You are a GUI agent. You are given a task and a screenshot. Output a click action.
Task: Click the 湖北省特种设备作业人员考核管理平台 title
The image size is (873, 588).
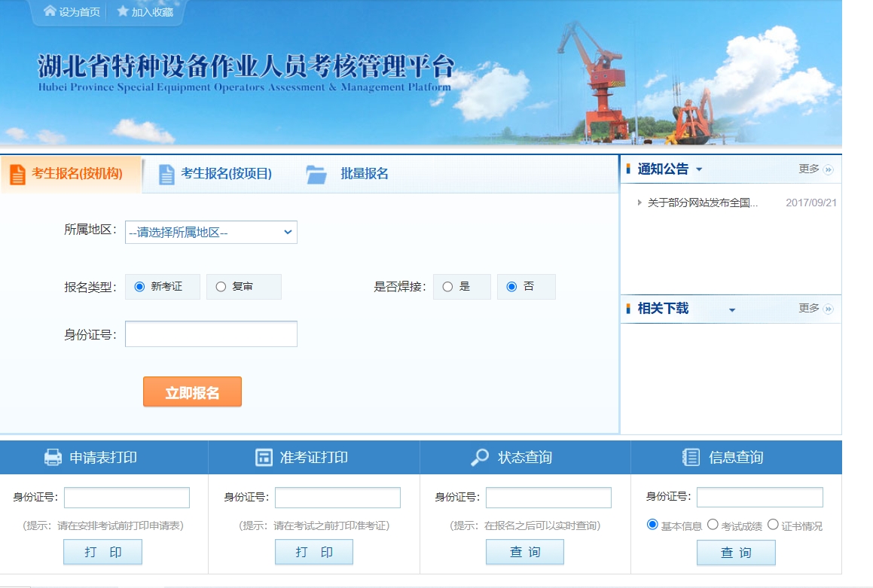coord(246,66)
